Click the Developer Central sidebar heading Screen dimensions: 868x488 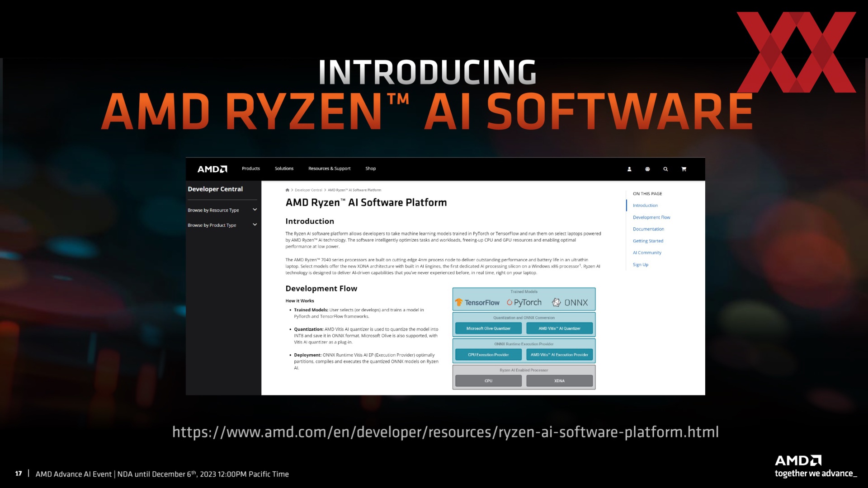pyautogui.click(x=215, y=189)
